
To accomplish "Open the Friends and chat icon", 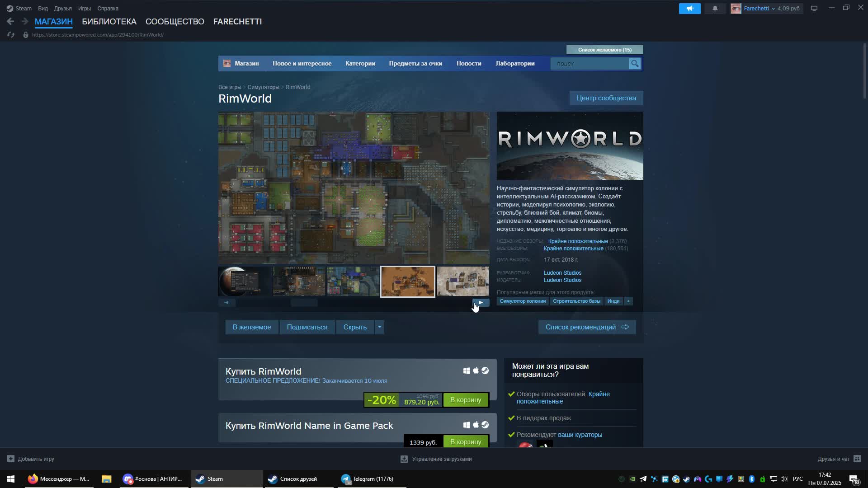I will coord(857,459).
